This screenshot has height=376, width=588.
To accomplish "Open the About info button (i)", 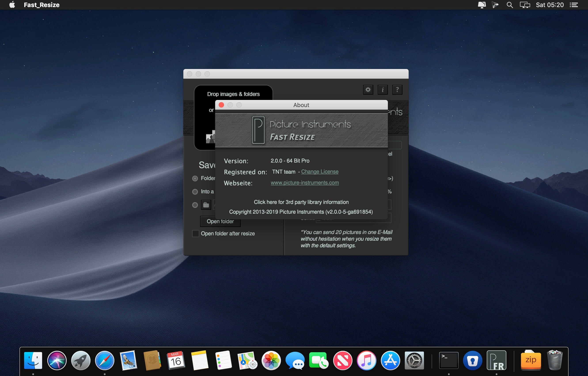I will 383,90.
